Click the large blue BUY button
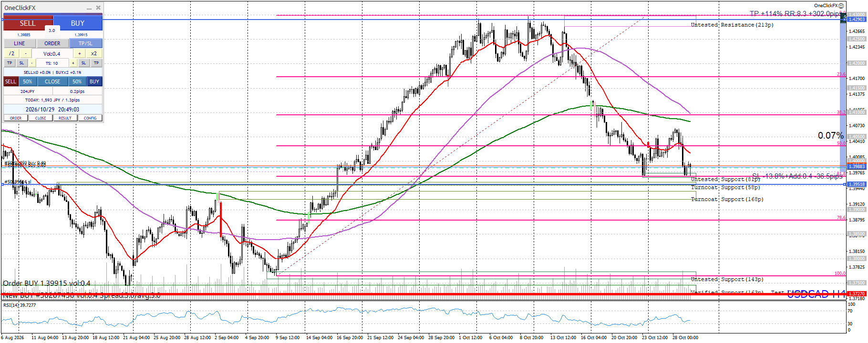 (78, 23)
